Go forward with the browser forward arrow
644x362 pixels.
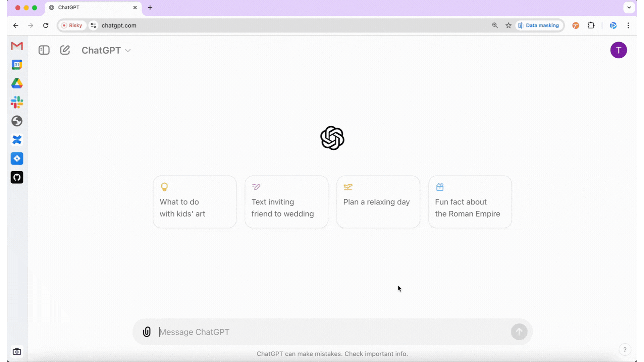point(31,25)
